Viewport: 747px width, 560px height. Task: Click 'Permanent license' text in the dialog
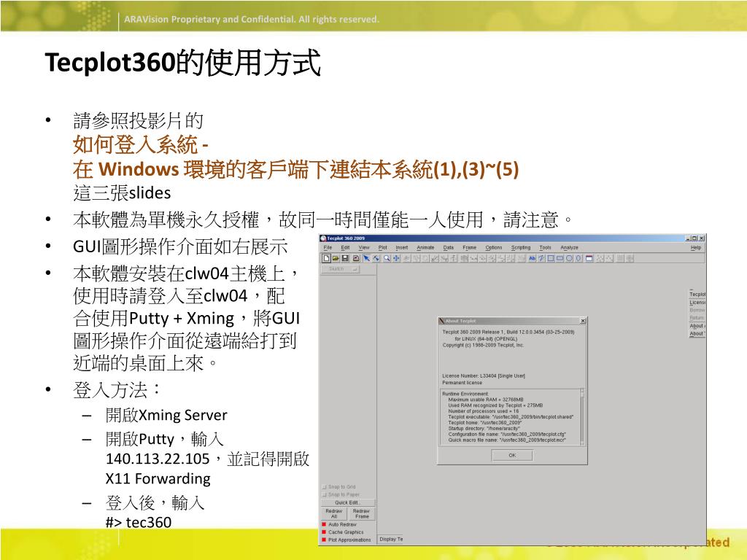[462, 382]
